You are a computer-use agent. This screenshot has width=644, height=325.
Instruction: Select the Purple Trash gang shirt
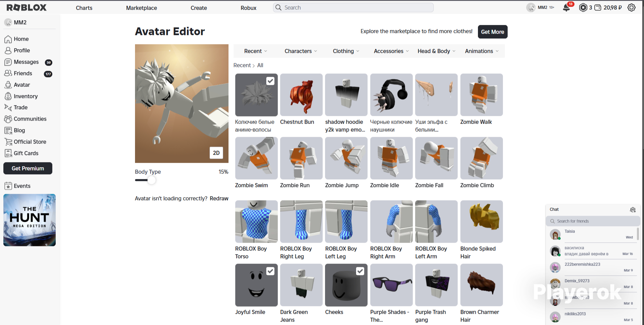(436, 285)
